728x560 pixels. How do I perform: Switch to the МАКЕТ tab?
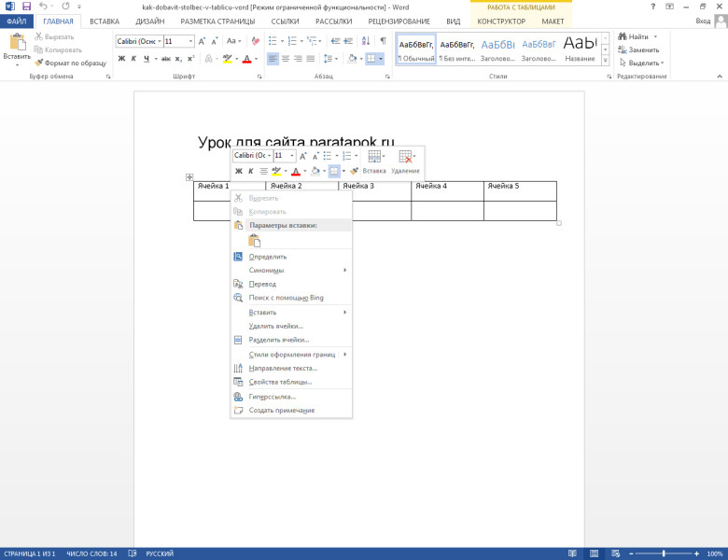point(553,21)
